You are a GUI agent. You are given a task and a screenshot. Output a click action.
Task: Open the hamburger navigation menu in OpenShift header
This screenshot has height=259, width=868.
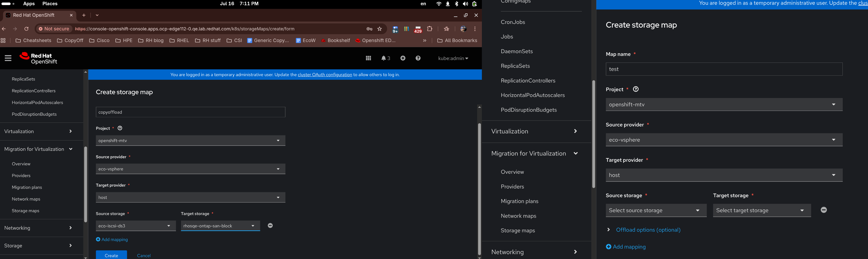coord(8,58)
